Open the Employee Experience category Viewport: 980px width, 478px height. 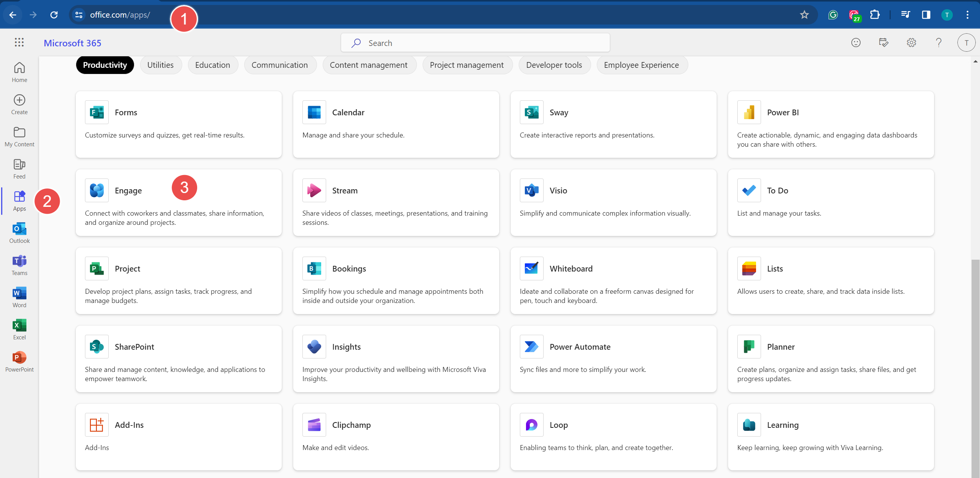tap(641, 64)
